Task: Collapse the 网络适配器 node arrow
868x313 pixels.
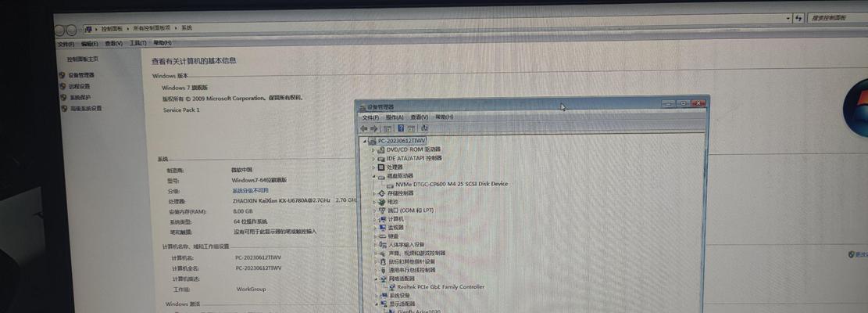Action: [376, 279]
